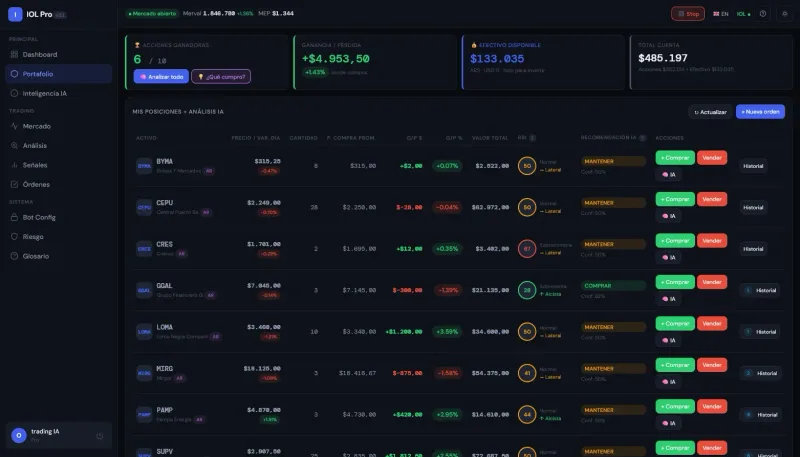Click Vender in the PAMP row
The height and width of the screenshot is (457, 800).
[x=712, y=407]
